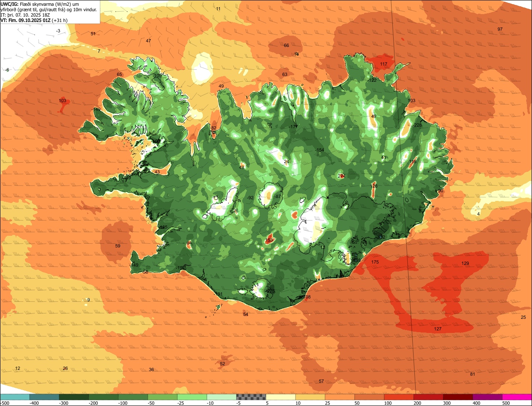
Task: Click the map value 81
Action: pyautogui.click(x=473, y=374)
